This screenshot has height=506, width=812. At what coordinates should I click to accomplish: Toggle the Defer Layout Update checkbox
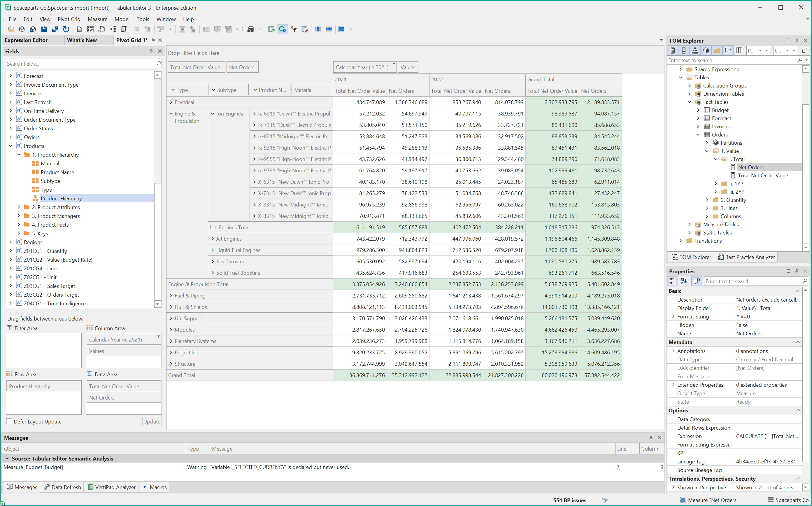pos(9,421)
